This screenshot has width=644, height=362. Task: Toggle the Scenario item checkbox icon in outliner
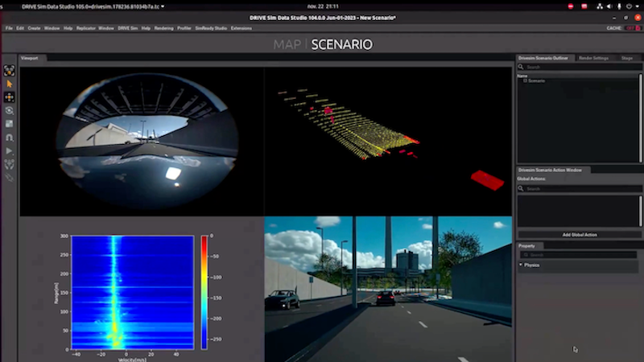coord(525,81)
